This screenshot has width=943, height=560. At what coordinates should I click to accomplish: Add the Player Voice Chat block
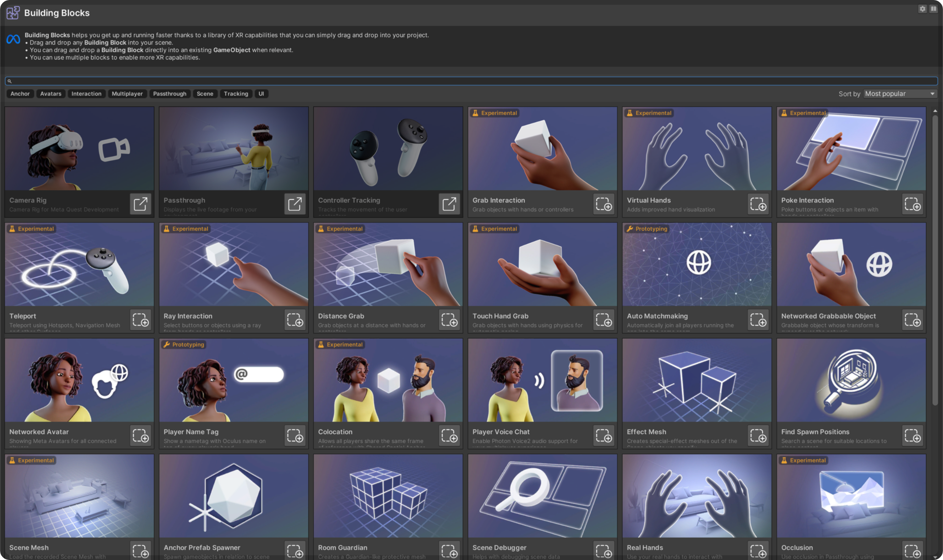[604, 436]
